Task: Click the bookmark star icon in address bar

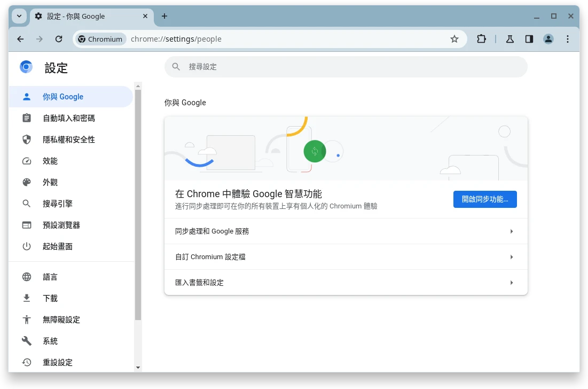Action: [x=454, y=39]
